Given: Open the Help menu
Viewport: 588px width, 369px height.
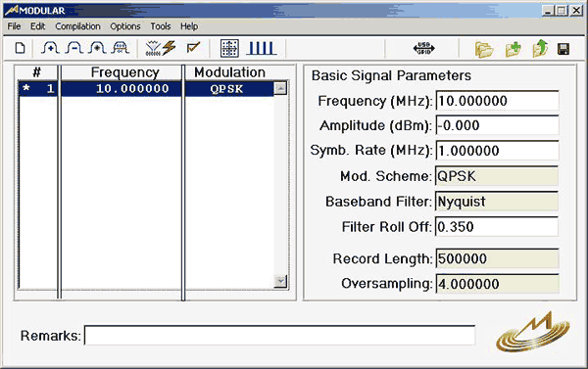Looking at the screenshot, I should tap(189, 26).
